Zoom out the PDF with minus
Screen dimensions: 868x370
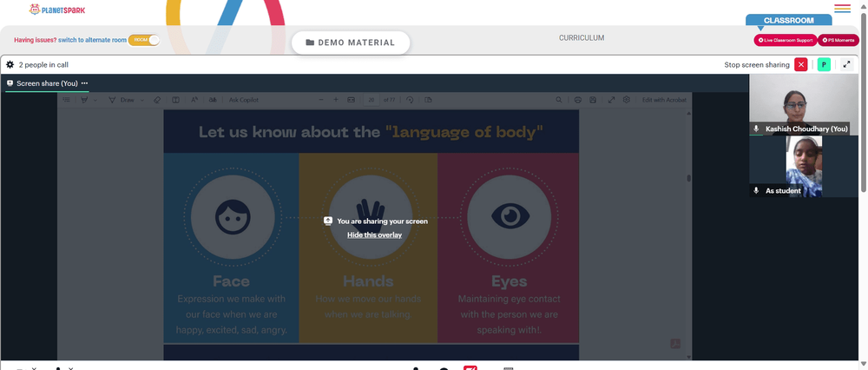321,100
